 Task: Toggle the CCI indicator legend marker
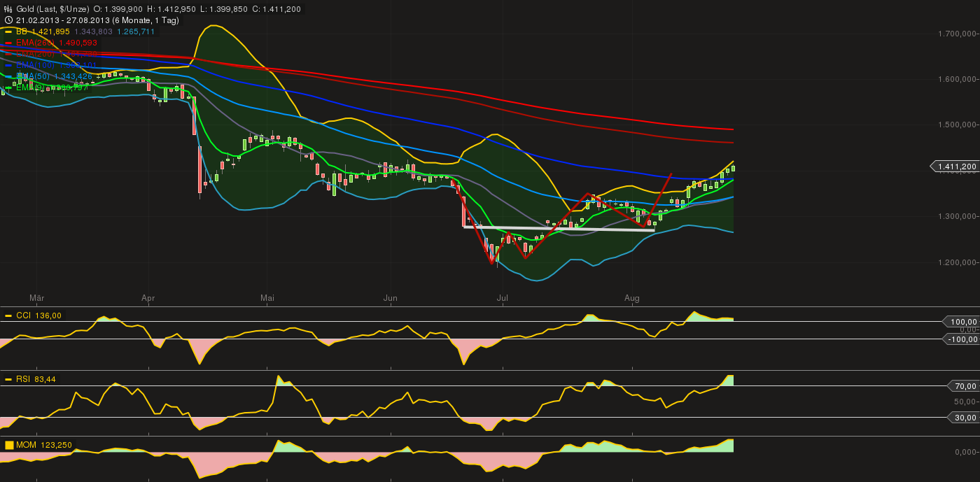click(8, 316)
